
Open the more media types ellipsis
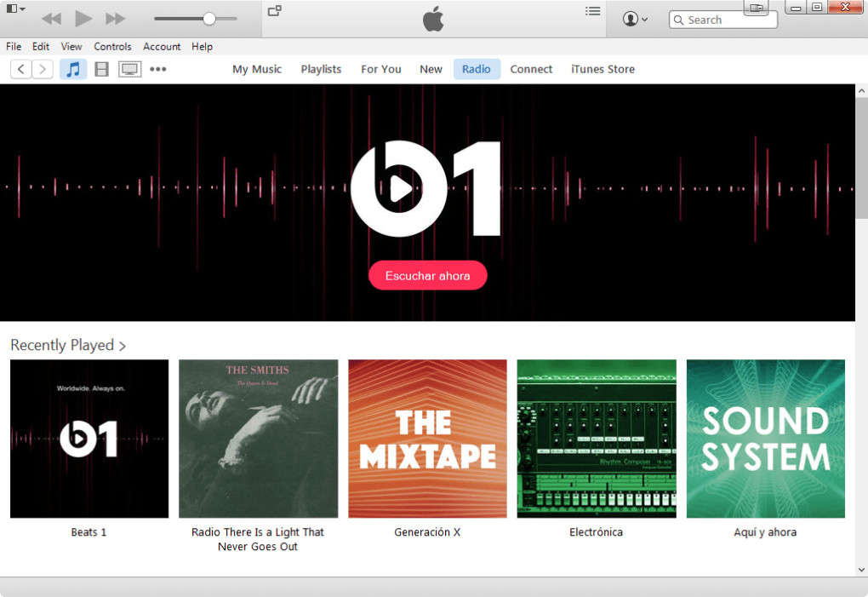157,69
